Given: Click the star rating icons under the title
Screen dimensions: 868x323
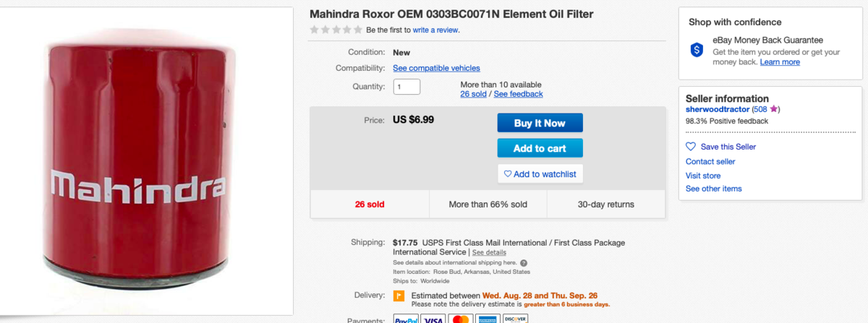Looking at the screenshot, I should click(x=336, y=30).
